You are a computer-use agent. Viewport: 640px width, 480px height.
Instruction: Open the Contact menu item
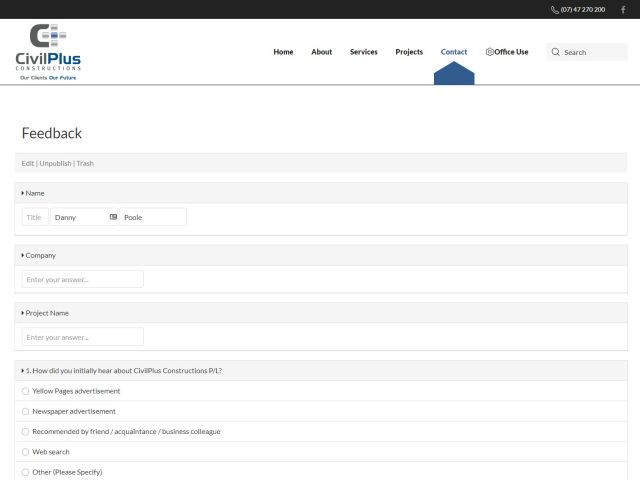point(454,52)
